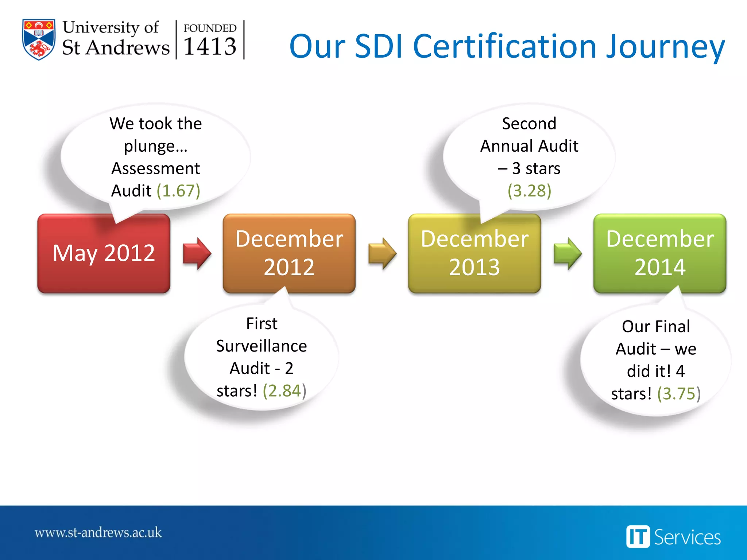This screenshot has height=560, width=747.
Task: Select the green December 2014 box
Action: point(659,253)
